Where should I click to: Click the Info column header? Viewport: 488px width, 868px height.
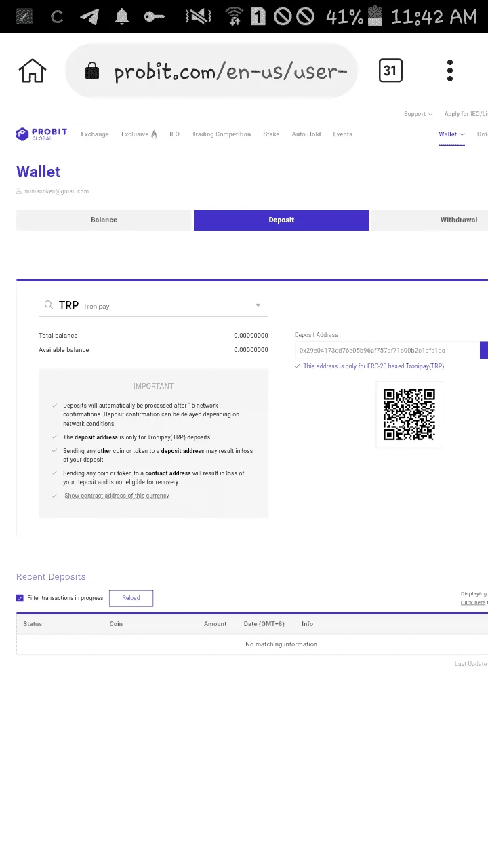[x=308, y=623]
